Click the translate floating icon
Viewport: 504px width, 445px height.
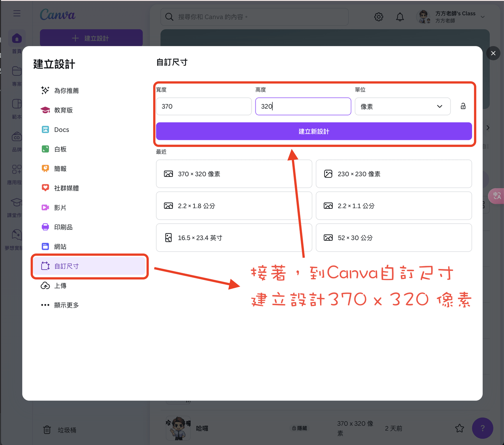[496, 196]
